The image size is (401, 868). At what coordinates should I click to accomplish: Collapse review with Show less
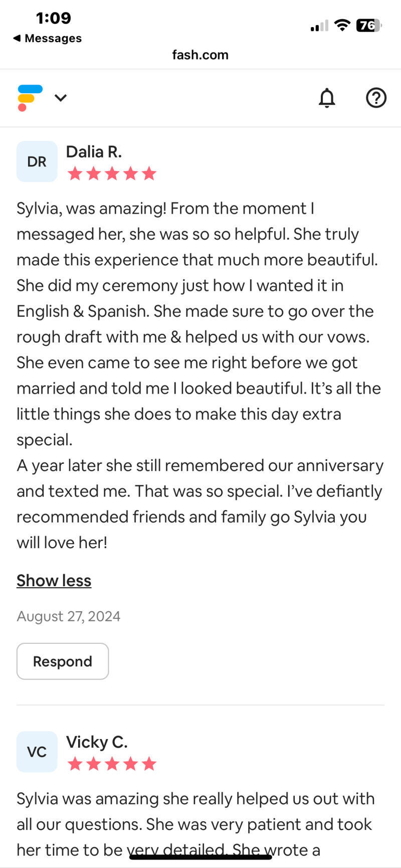(x=54, y=580)
